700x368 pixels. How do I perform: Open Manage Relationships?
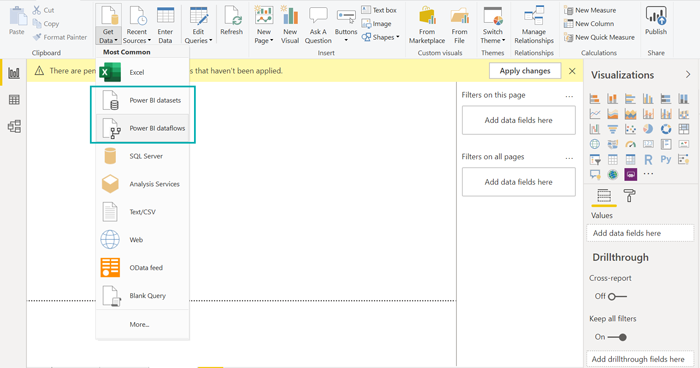click(534, 25)
